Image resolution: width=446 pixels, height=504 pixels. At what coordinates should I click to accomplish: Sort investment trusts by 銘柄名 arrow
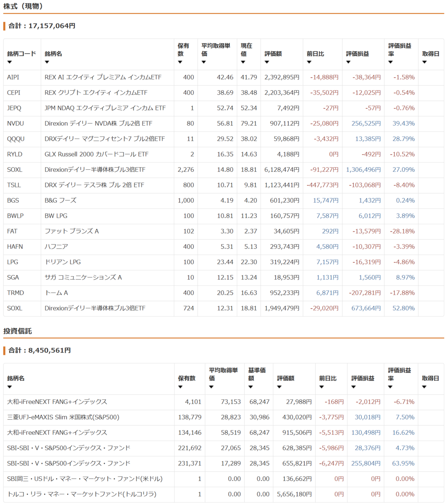click(9, 387)
